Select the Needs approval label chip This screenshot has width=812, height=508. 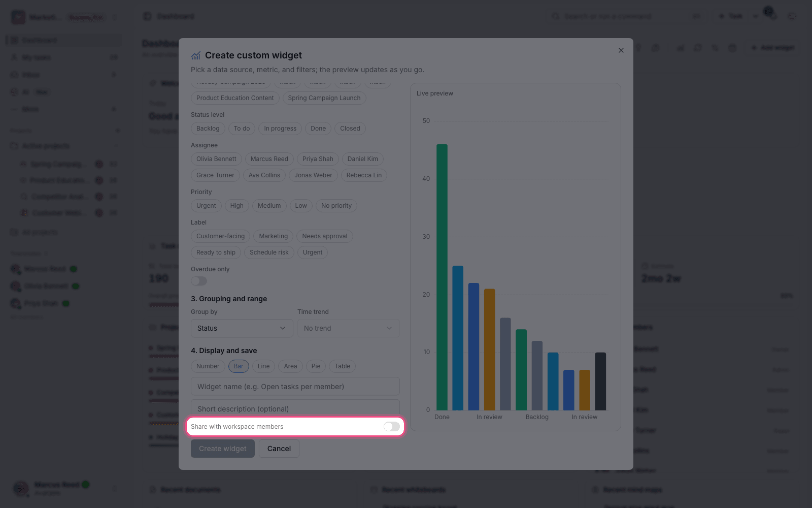tap(325, 236)
